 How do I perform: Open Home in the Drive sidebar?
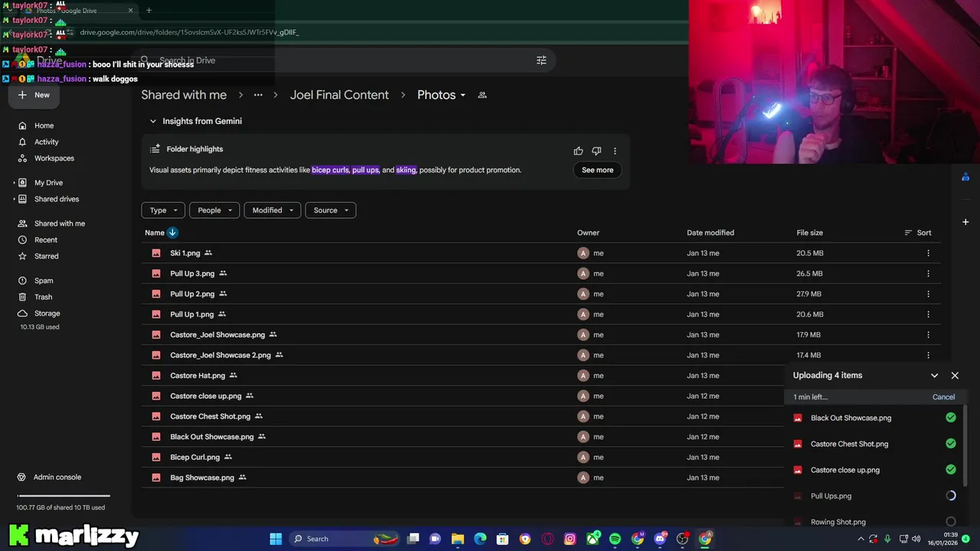44,126
